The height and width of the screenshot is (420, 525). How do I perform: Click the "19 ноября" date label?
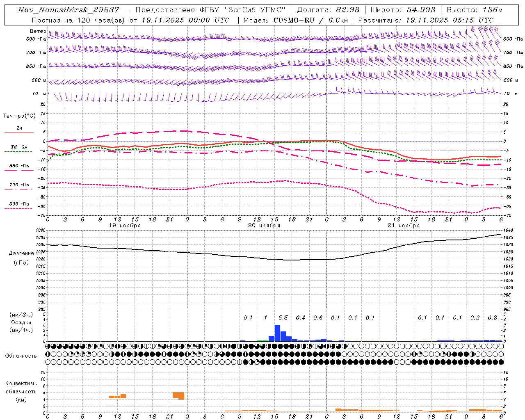point(125,226)
